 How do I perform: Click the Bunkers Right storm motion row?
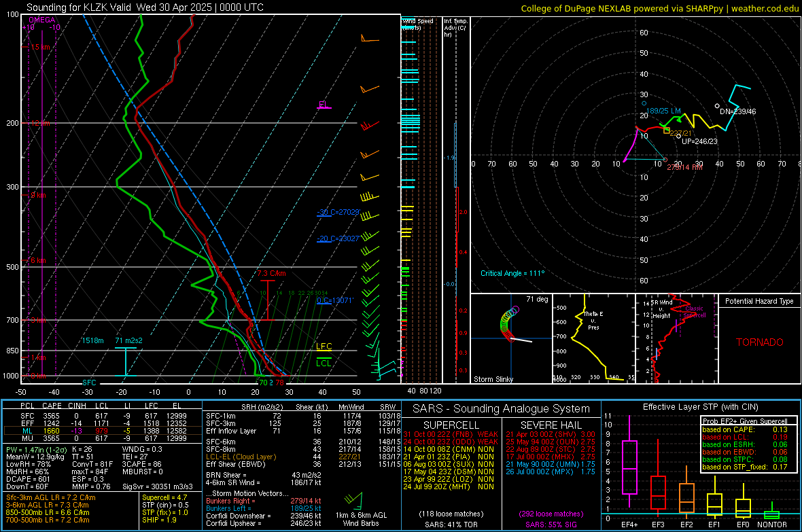pos(264,501)
